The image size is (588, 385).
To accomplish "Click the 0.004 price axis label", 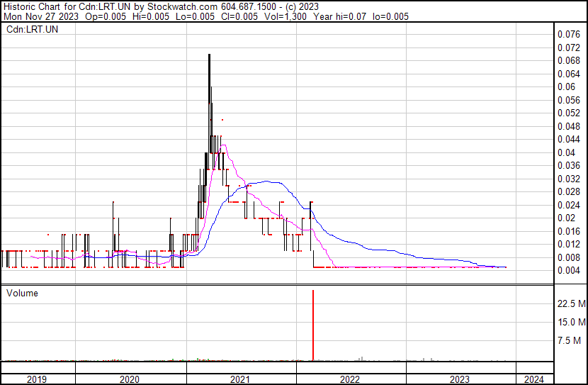I will (569, 270).
